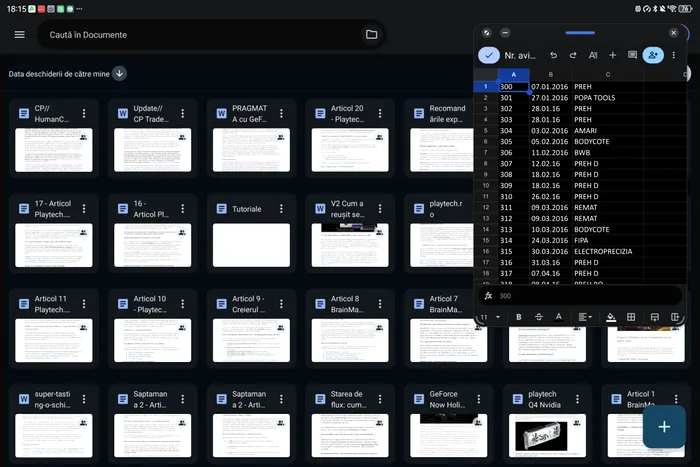Open options for 'playtech Q4 Nvidia' document

coord(577,399)
